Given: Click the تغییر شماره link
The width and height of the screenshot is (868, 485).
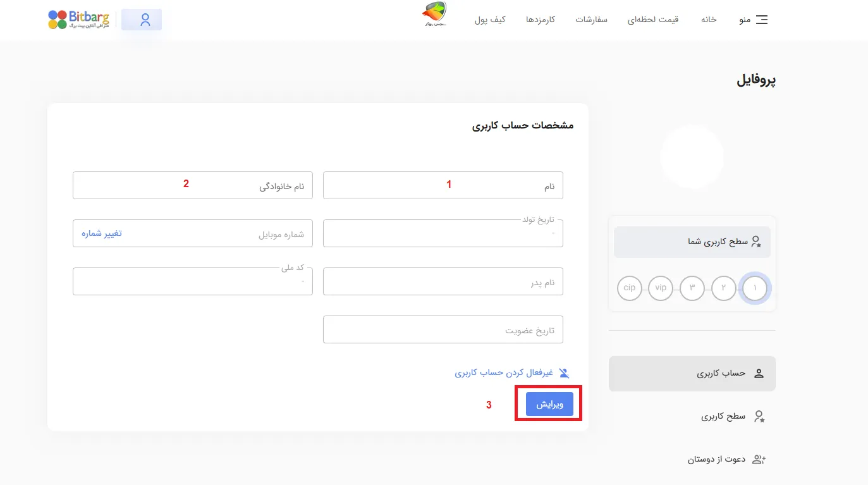Looking at the screenshot, I should point(102,233).
